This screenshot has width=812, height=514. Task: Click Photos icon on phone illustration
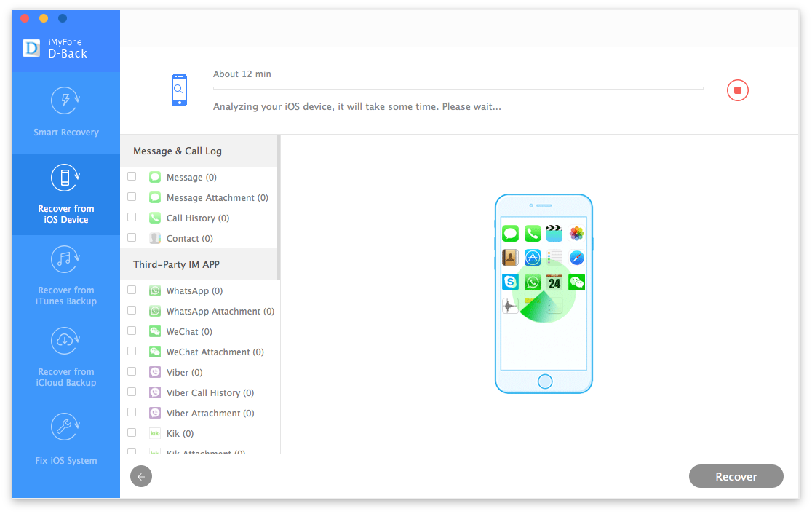tap(576, 233)
